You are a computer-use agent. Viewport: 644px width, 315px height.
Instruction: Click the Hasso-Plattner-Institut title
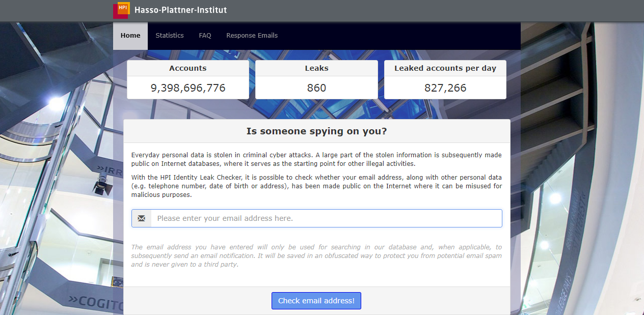[181, 10]
